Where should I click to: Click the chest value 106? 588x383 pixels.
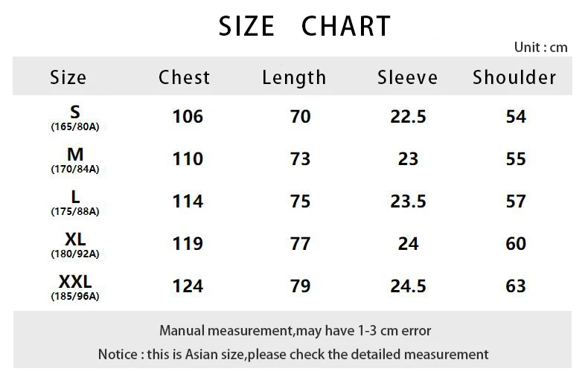click(188, 117)
